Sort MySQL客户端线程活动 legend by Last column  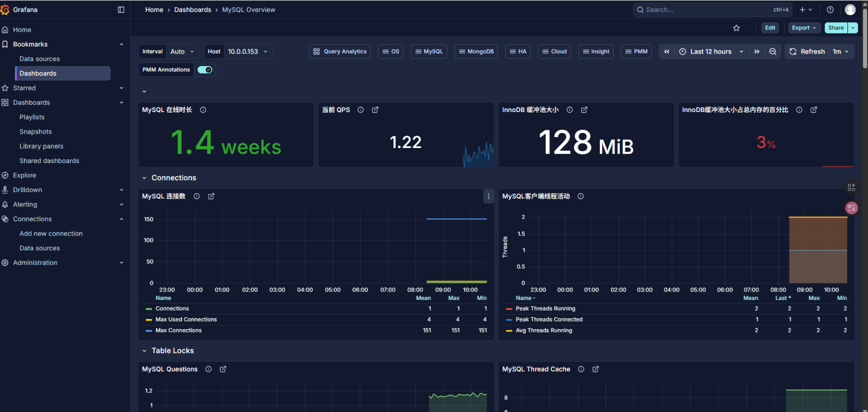(783, 298)
